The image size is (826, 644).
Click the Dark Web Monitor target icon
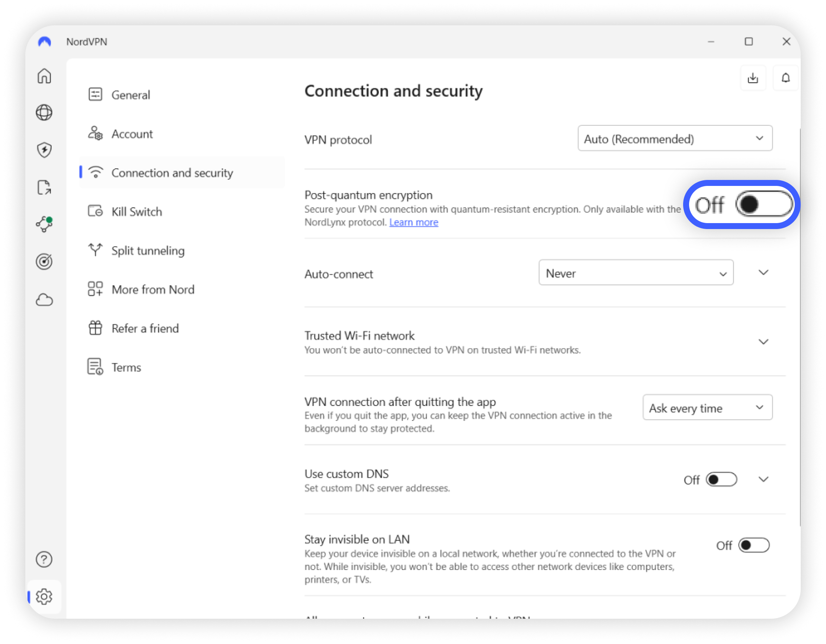pos(44,261)
